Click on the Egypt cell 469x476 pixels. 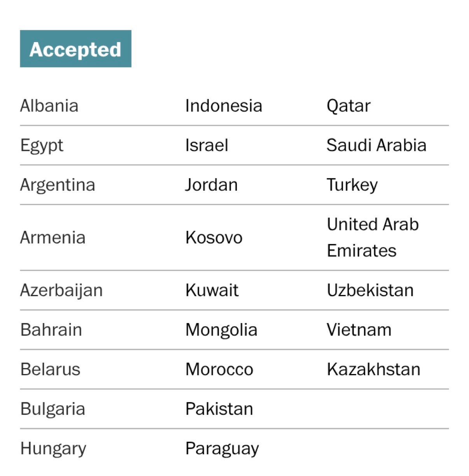tap(42, 146)
